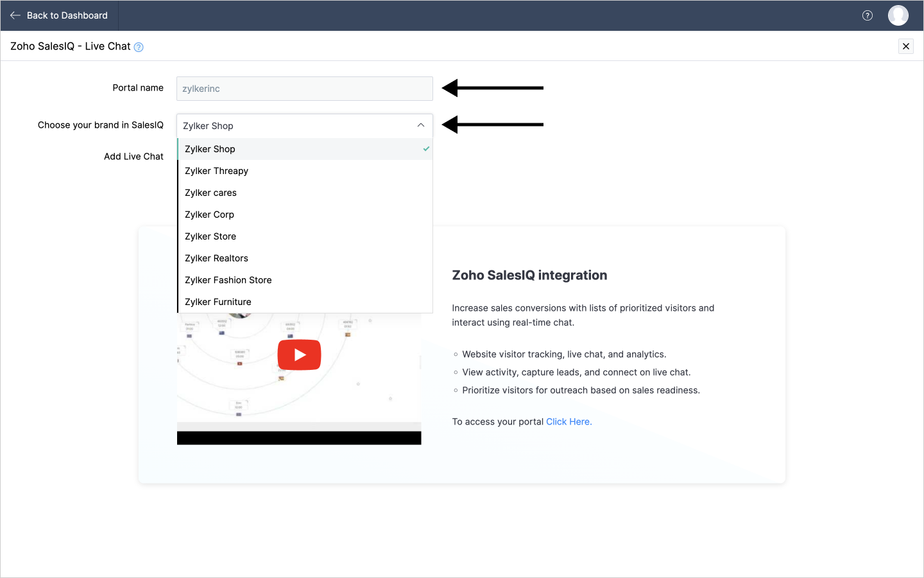Collapse the brand dropdown showing Zylker Shop
This screenshot has width=924, height=578.
[x=305, y=126]
